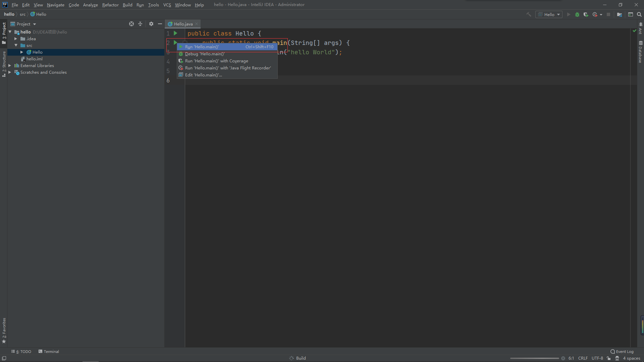The image size is (644, 362).
Task: Toggle the read-only lock icon in status bar
Action: pyautogui.click(x=608, y=358)
